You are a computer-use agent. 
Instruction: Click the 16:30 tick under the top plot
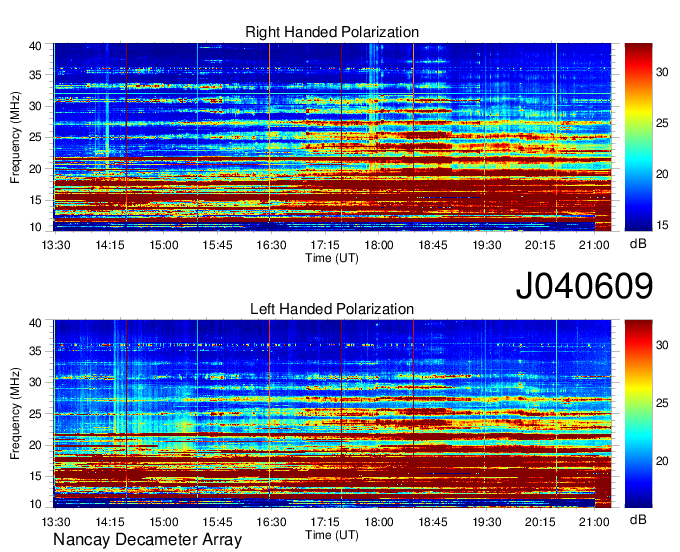271,245
